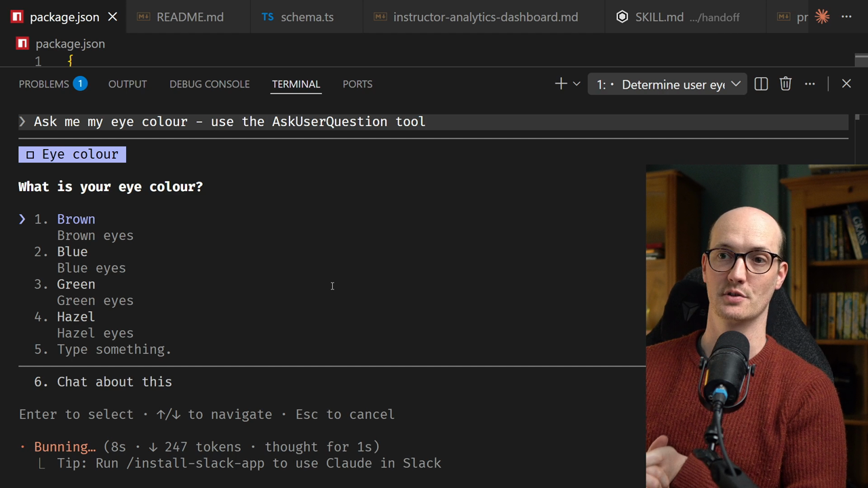The height and width of the screenshot is (488, 868).
Task: Choose option 6 Chat about this
Action: [x=114, y=382]
